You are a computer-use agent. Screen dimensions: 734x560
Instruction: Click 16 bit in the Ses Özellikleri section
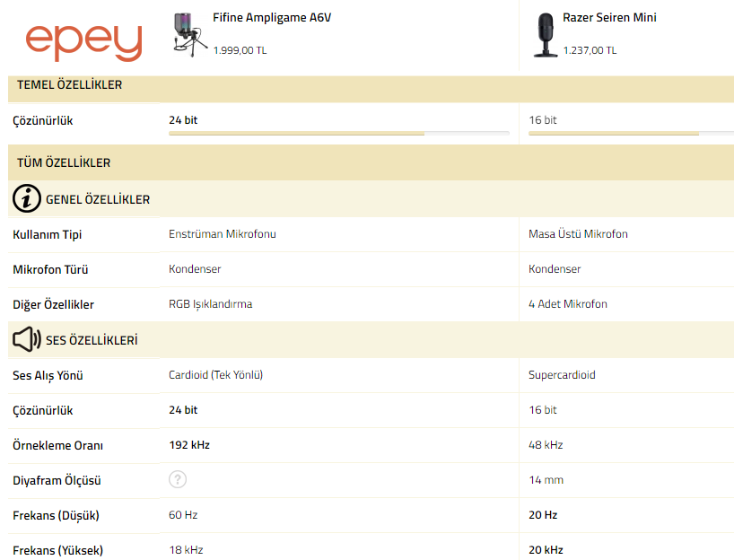pos(543,410)
